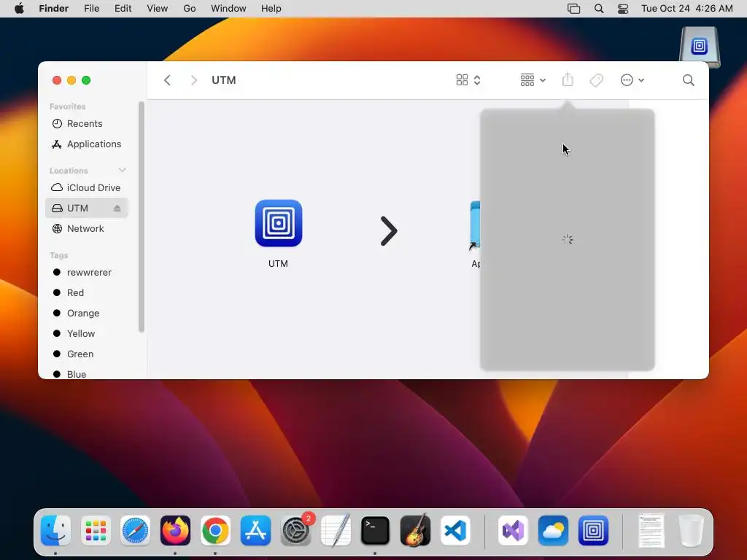747x560 pixels.
Task: Open the Help menu
Action: tap(271, 9)
